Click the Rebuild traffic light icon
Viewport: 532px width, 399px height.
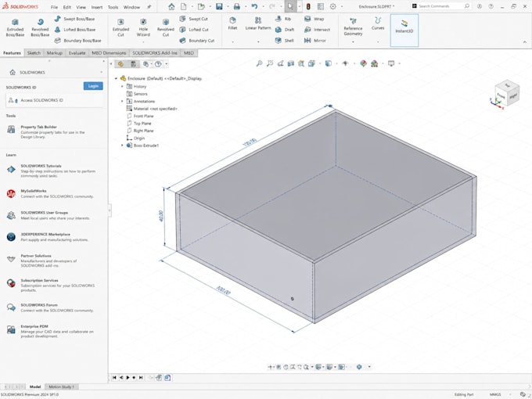click(x=308, y=6)
